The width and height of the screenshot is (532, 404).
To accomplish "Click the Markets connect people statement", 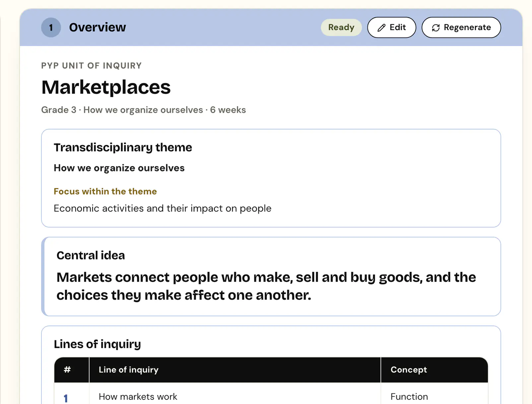I will point(266,286).
